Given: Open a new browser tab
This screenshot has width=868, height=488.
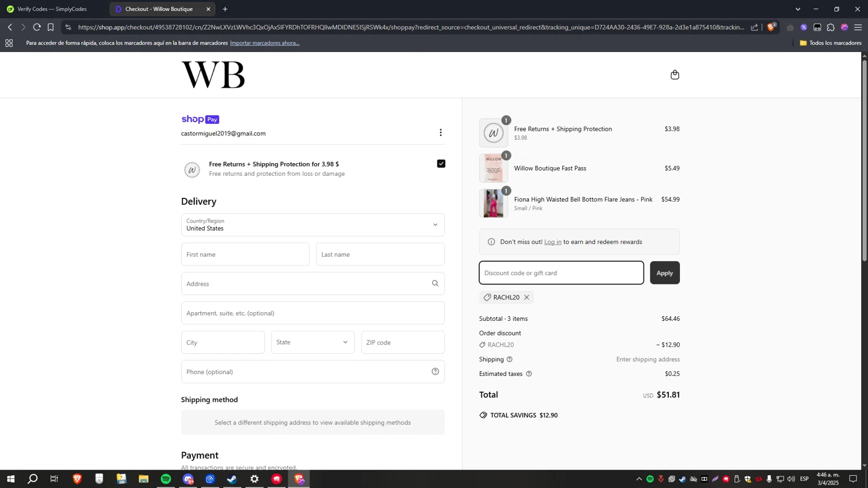Looking at the screenshot, I should (225, 9).
